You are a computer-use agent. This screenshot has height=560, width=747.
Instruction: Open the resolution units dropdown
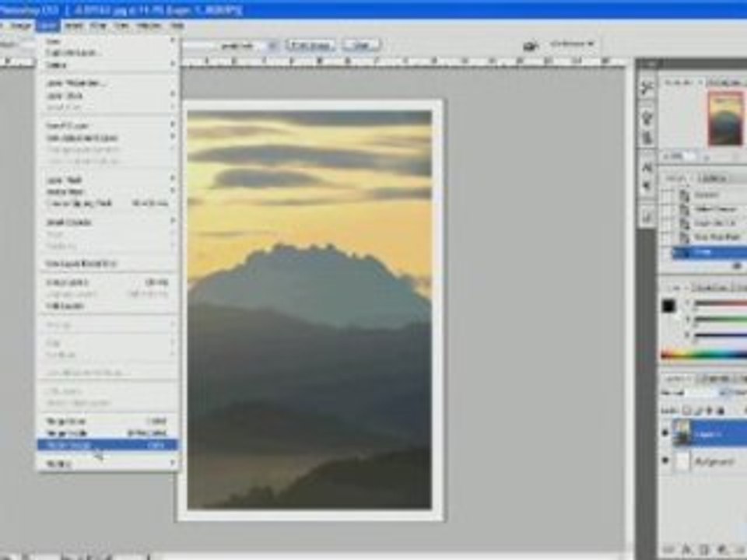pyautogui.click(x=273, y=46)
